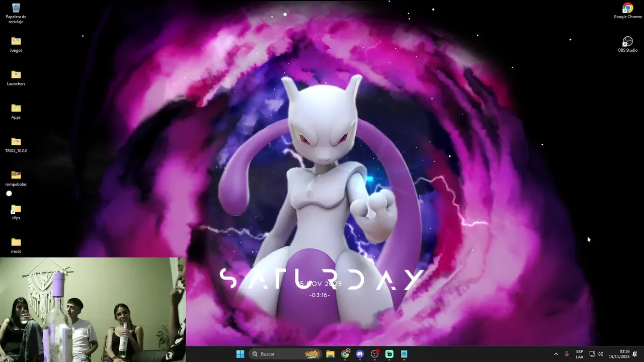Open File Explorer from the taskbar

tap(330, 354)
